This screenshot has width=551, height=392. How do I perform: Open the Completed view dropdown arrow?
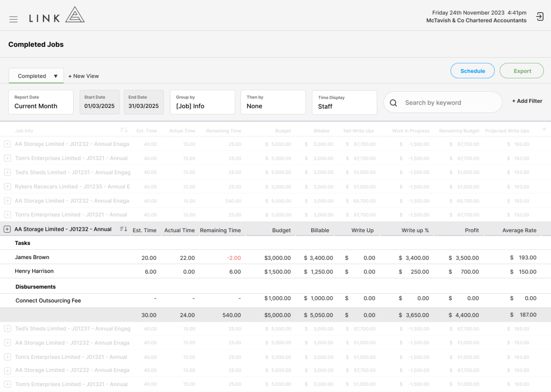coord(56,76)
